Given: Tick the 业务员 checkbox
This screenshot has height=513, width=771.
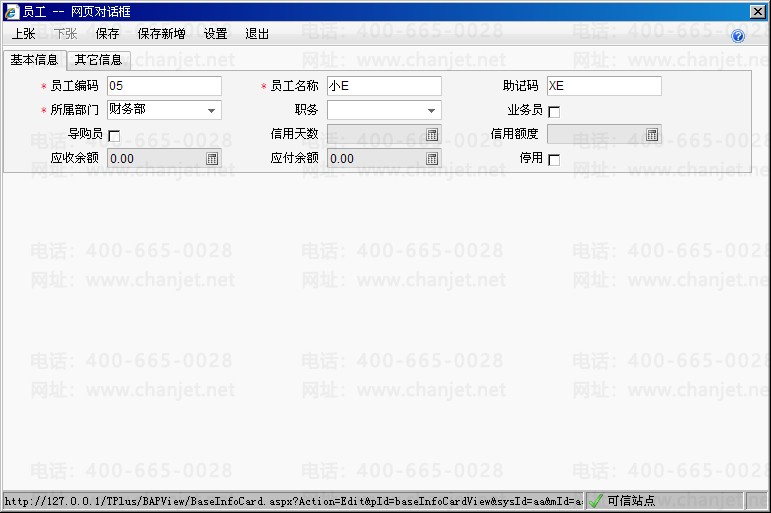Looking at the screenshot, I should pyautogui.click(x=554, y=112).
